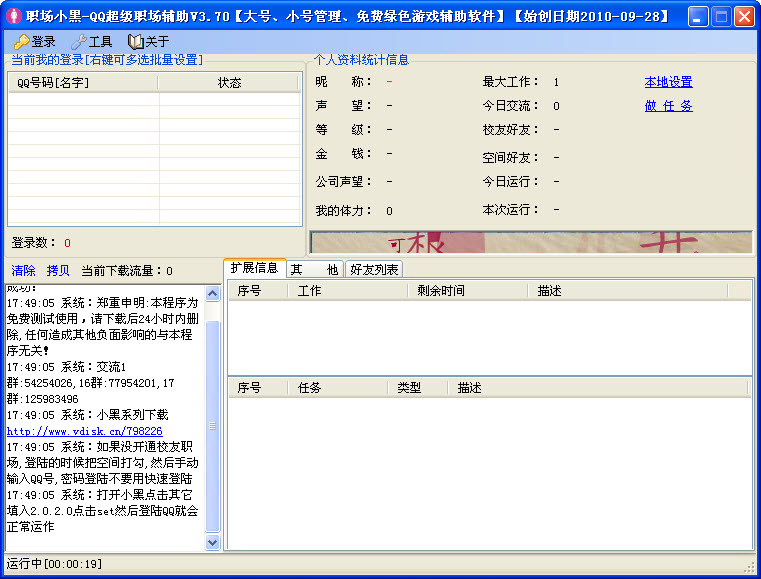Viewport: 761px width, 579px height.
Task: Switch to the 扩展信息 tab
Action: pos(254,268)
